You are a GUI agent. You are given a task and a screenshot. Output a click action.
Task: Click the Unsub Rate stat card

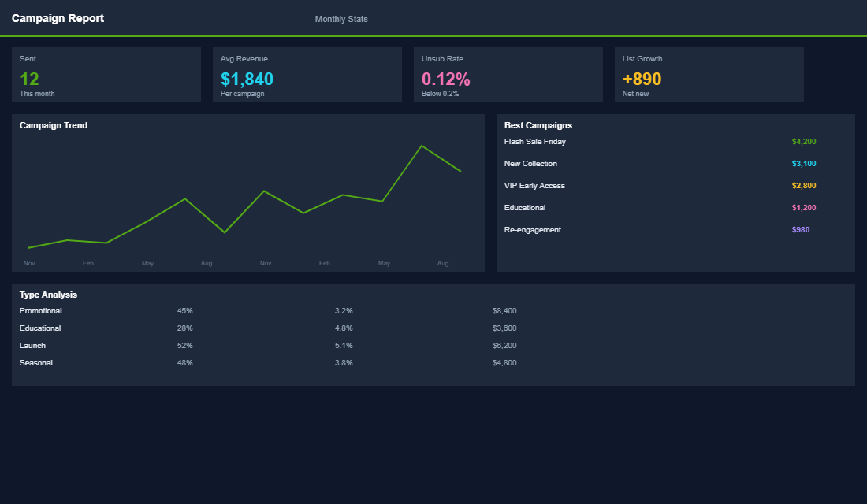(508, 75)
